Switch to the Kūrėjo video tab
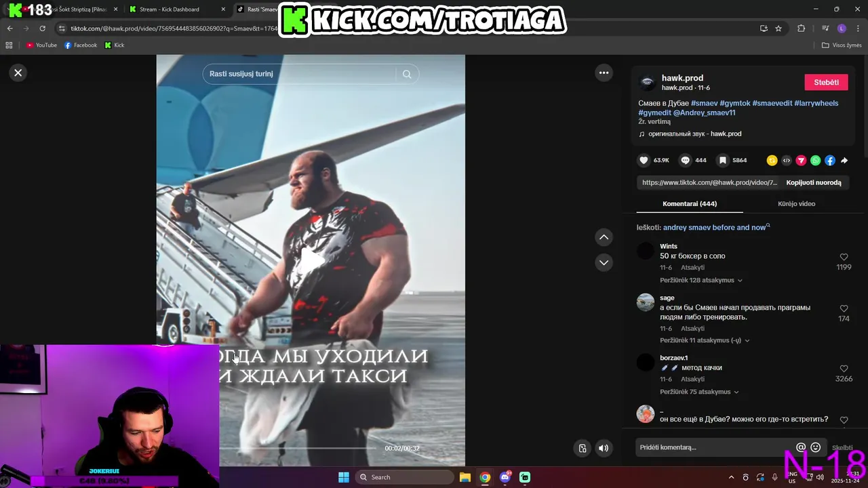Image resolution: width=868 pixels, height=488 pixels. (796, 203)
